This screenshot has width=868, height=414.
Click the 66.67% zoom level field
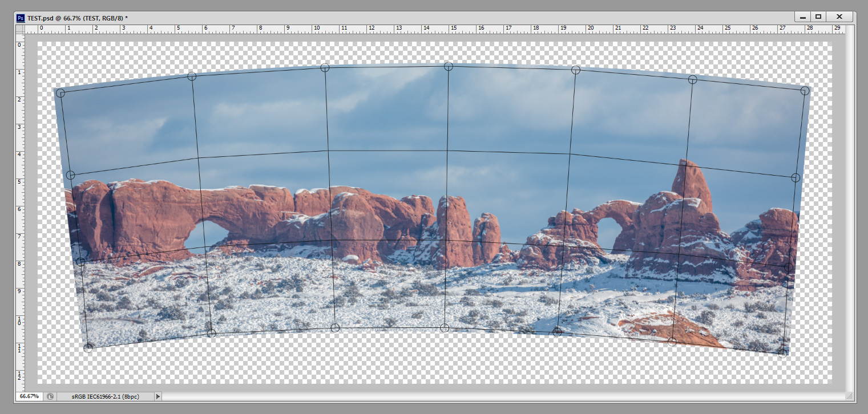tap(29, 396)
